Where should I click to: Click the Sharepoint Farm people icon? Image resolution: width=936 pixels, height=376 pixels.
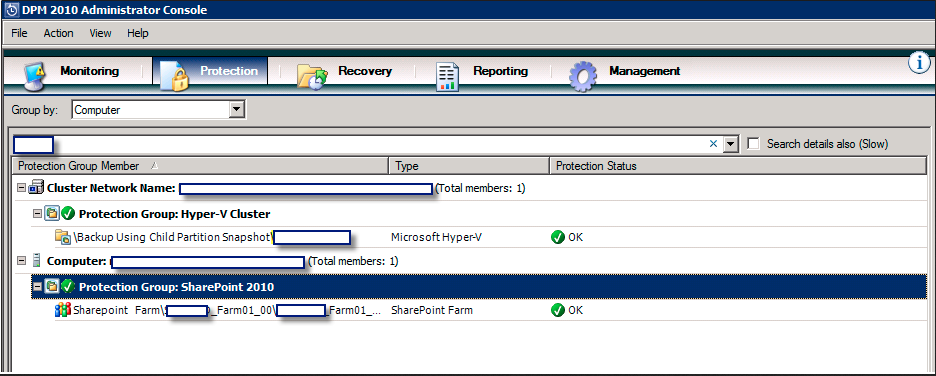pos(63,310)
